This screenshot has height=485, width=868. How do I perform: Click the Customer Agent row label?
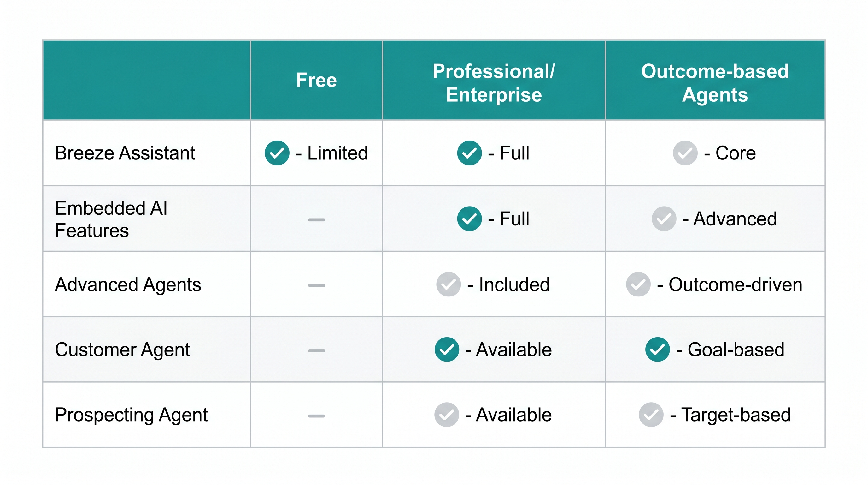coord(122,350)
